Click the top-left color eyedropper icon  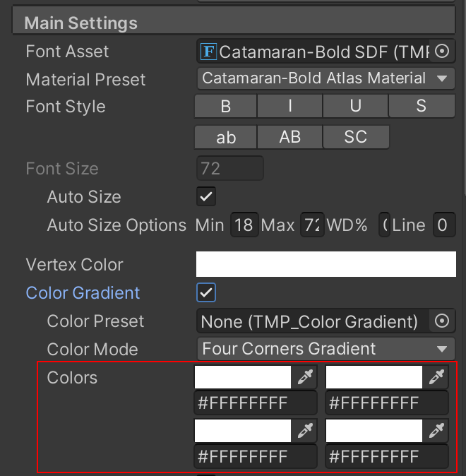tap(305, 377)
